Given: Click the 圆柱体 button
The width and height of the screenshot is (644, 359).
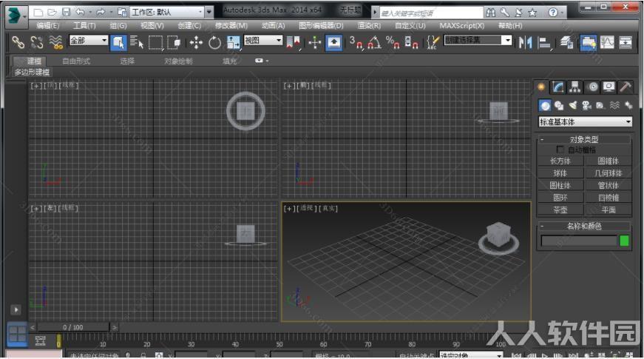Looking at the screenshot, I should point(560,186).
